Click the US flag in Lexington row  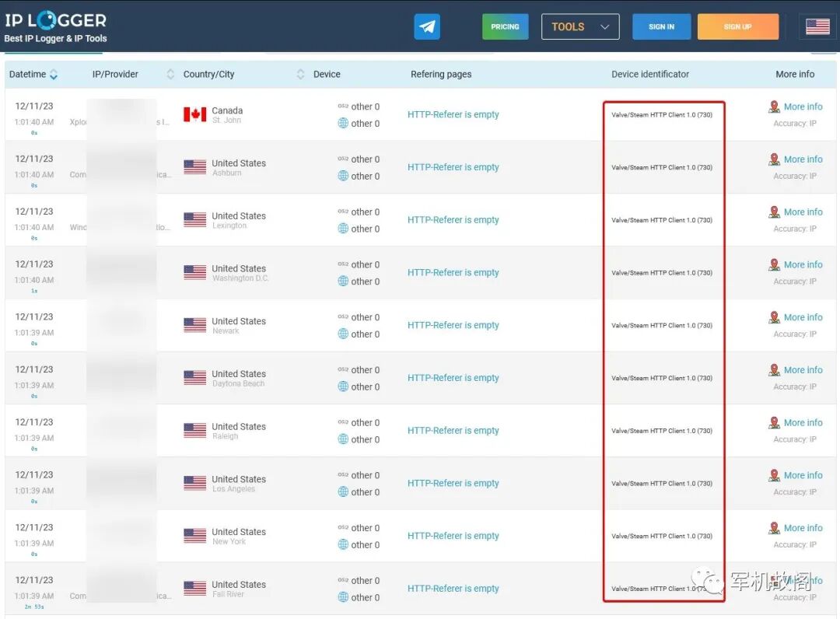pos(194,219)
